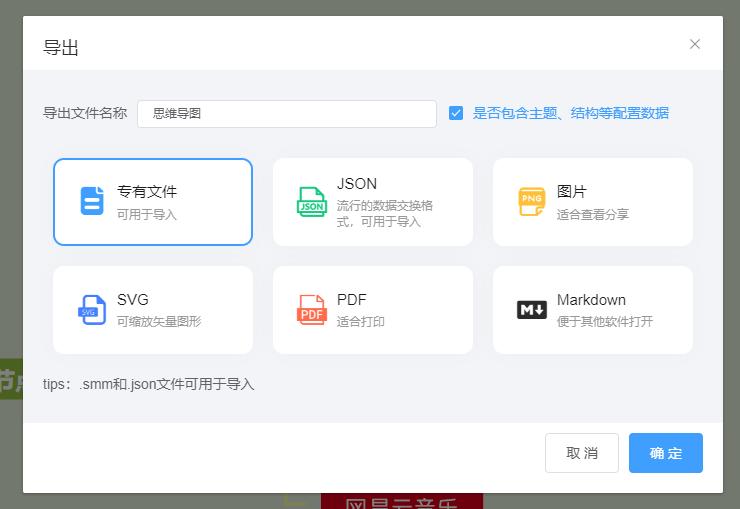Click the blue SVG file icon
The image size is (740, 509).
pyautogui.click(x=92, y=309)
